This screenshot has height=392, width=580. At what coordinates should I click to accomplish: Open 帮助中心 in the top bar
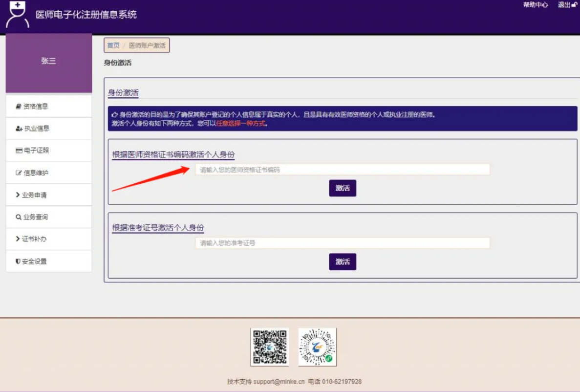pyautogui.click(x=536, y=5)
